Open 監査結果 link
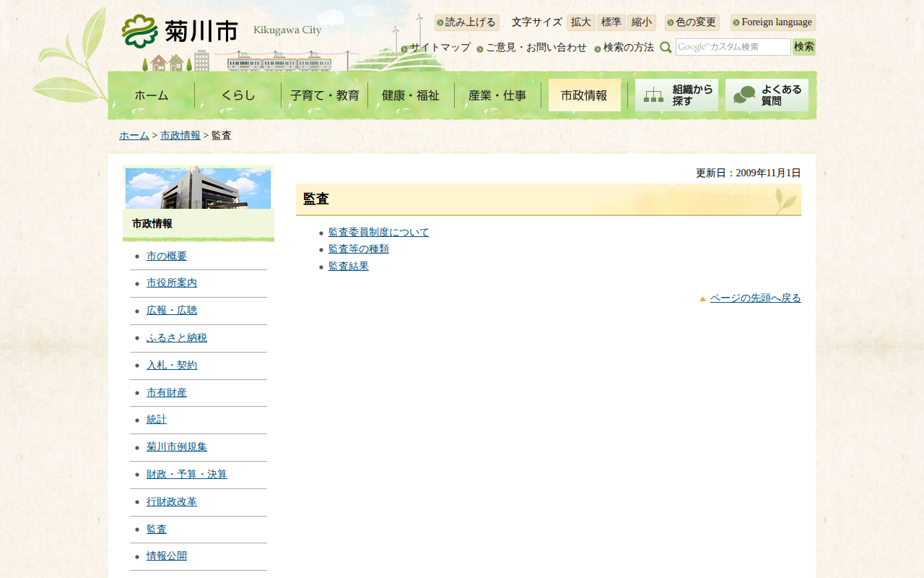The image size is (924, 578). 349,267
